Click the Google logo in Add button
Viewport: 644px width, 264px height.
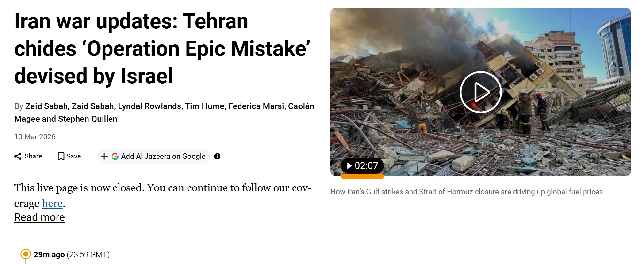coord(115,156)
